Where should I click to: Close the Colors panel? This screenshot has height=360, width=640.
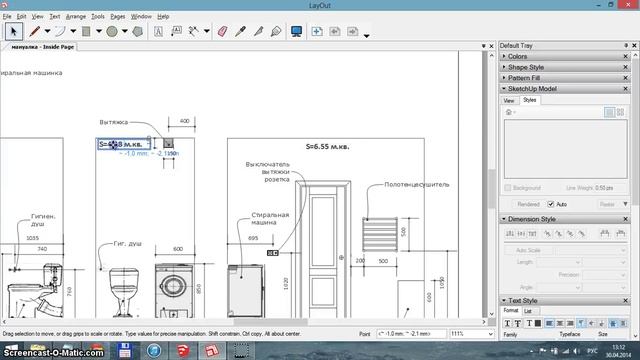[x=625, y=56]
